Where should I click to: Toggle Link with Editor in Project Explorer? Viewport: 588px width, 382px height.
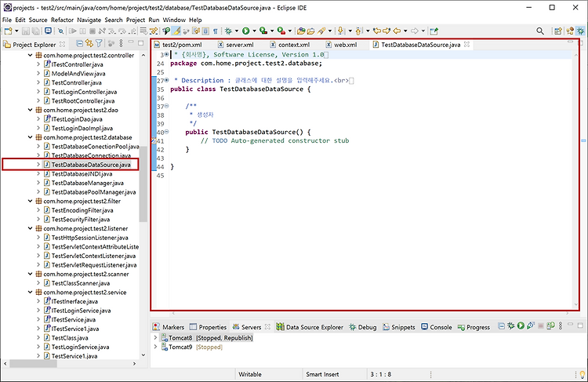(89, 43)
